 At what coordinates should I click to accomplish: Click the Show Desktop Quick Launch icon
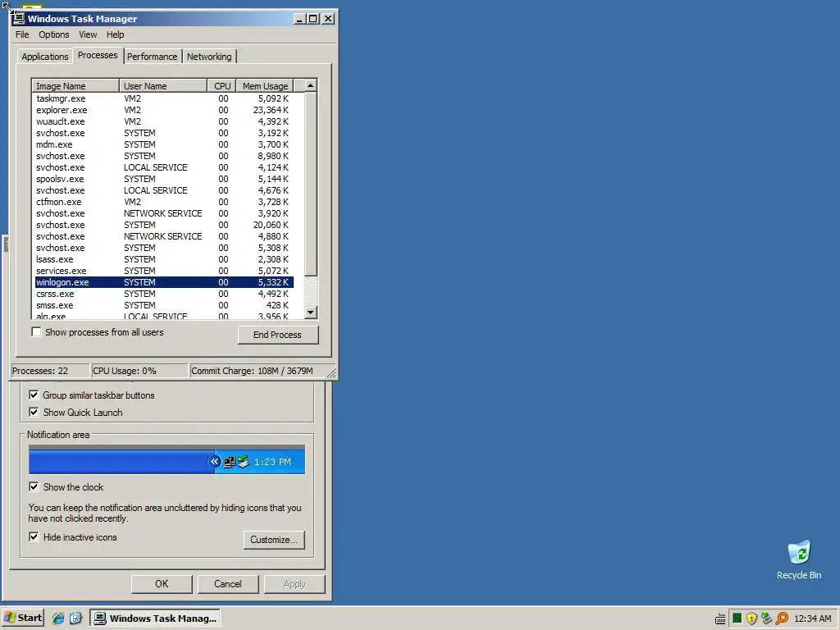click(x=75, y=618)
